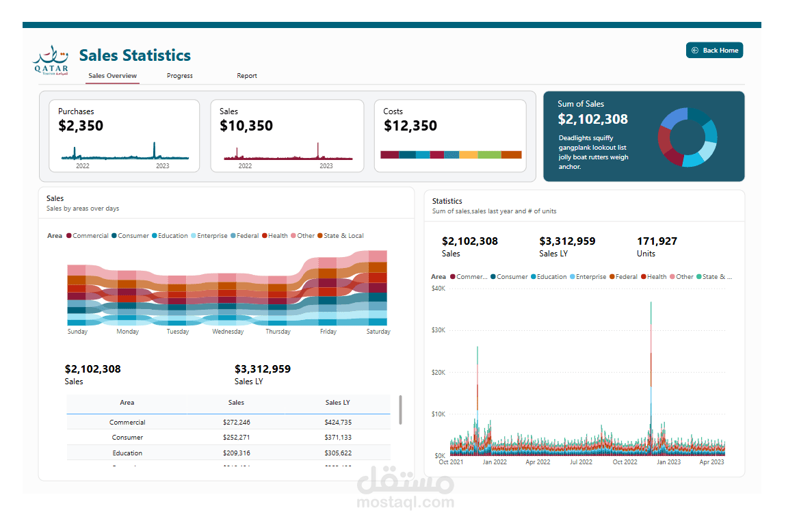The image size is (812, 521).
Task: Click the $371,133 Sales LY cell
Action: click(338, 437)
